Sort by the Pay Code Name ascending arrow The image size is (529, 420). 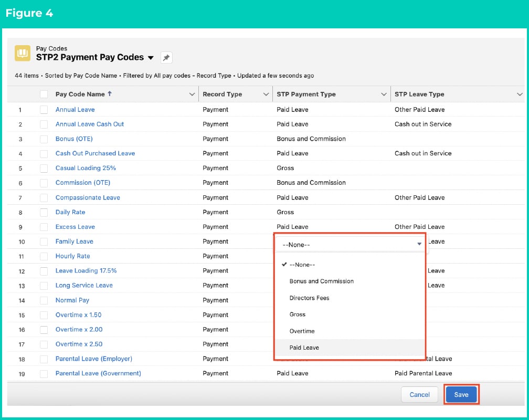point(110,94)
